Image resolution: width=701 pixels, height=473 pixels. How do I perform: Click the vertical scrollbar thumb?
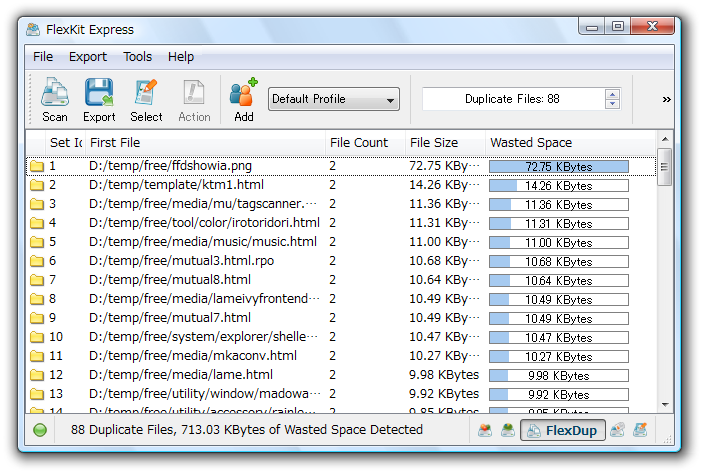(x=665, y=167)
